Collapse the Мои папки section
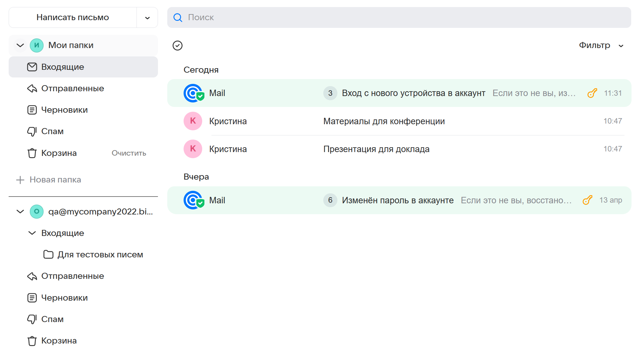Image resolution: width=636 pixels, height=364 pixels. (20, 45)
